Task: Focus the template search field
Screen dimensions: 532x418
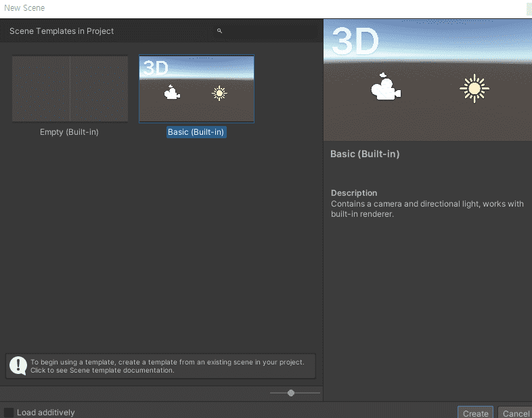Action: [267, 31]
